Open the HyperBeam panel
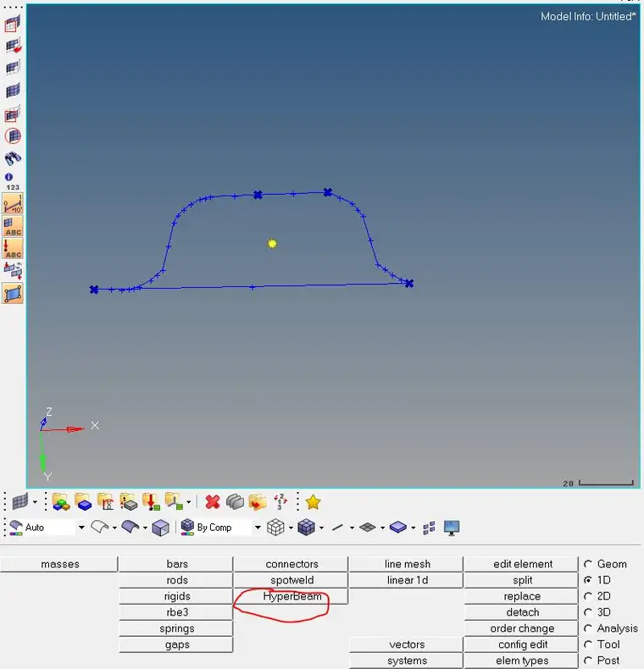The image size is (644, 669). coord(291,596)
